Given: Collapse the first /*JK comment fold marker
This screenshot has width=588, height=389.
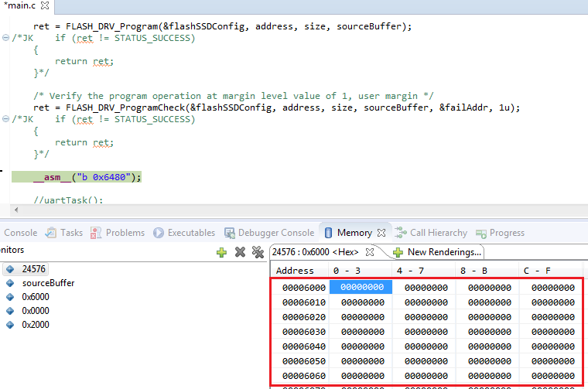Looking at the screenshot, I should pyautogui.click(x=5, y=37).
